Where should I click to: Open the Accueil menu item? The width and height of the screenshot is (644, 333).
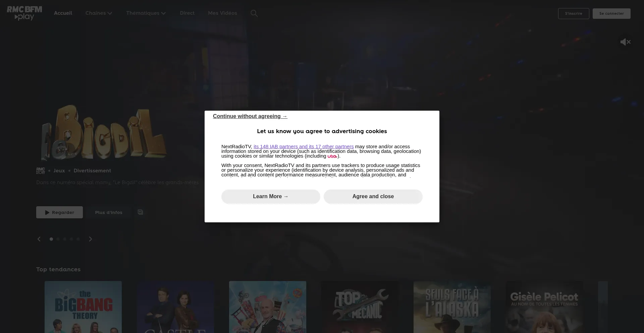coord(63,13)
